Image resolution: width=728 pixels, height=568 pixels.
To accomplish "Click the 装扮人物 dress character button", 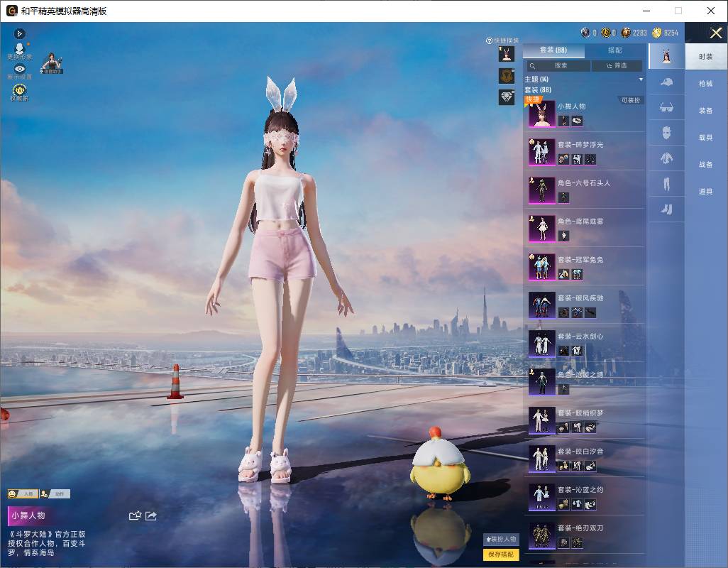I will [x=501, y=539].
